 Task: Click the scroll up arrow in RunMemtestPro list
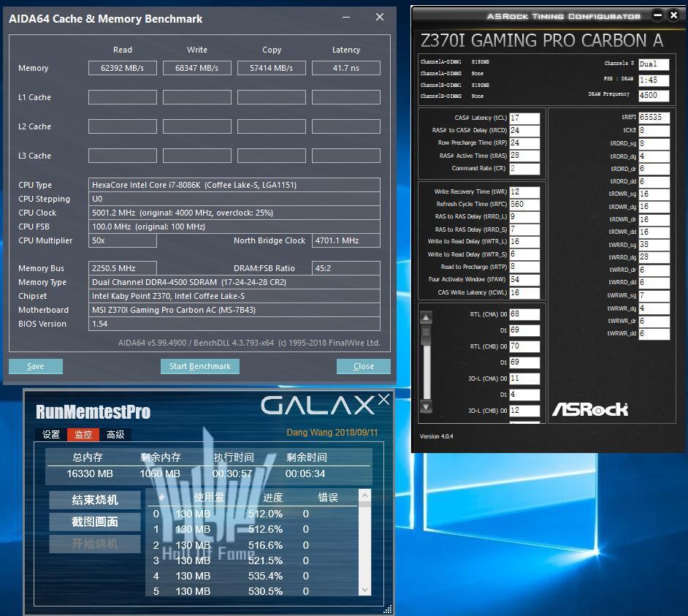tap(364, 496)
